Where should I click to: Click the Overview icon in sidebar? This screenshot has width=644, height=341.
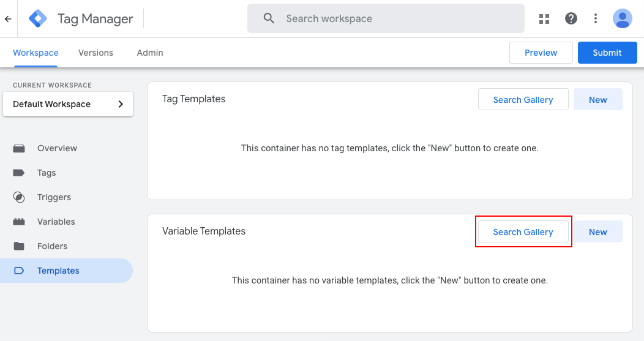(19, 148)
